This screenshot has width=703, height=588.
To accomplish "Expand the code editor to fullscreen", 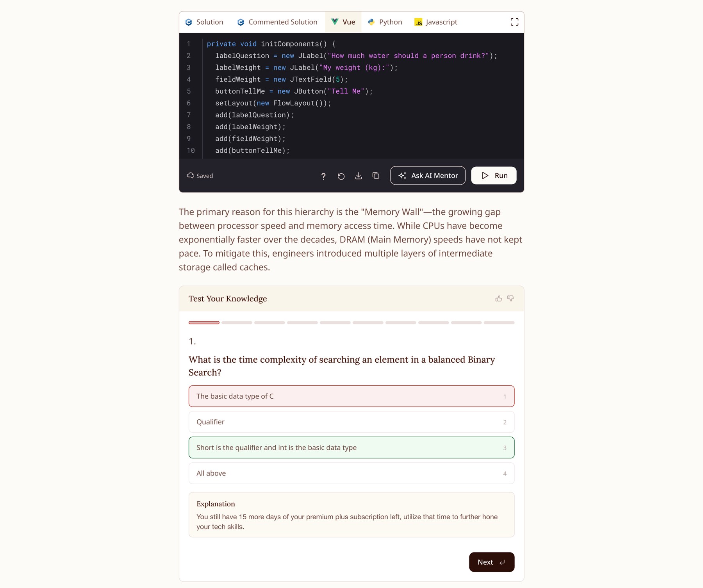I will tap(514, 22).
